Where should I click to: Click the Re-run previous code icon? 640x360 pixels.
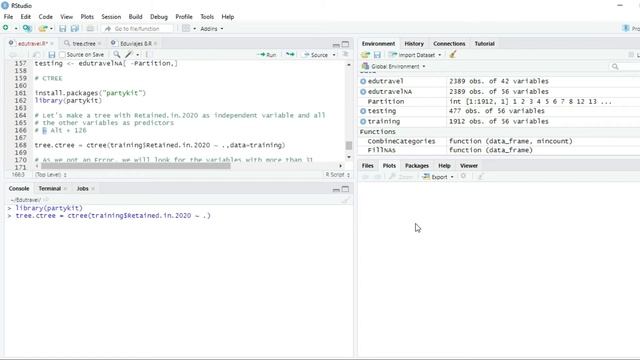(x=290, y=54)
